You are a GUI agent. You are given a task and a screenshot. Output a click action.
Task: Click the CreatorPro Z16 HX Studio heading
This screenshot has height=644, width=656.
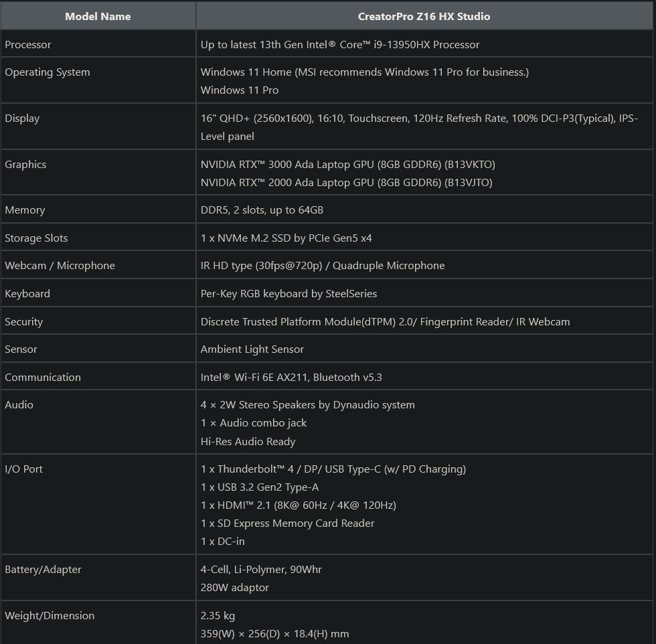click(424, 16)
